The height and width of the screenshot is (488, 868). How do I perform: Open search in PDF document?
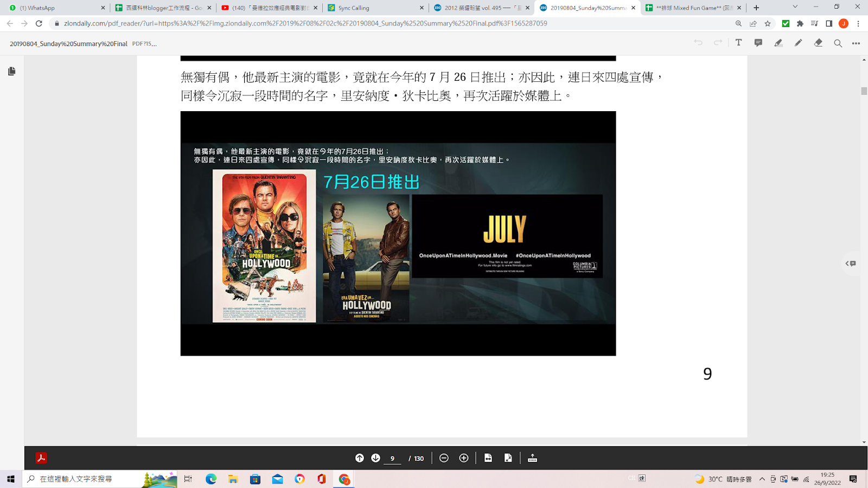(x=838, y=43)
